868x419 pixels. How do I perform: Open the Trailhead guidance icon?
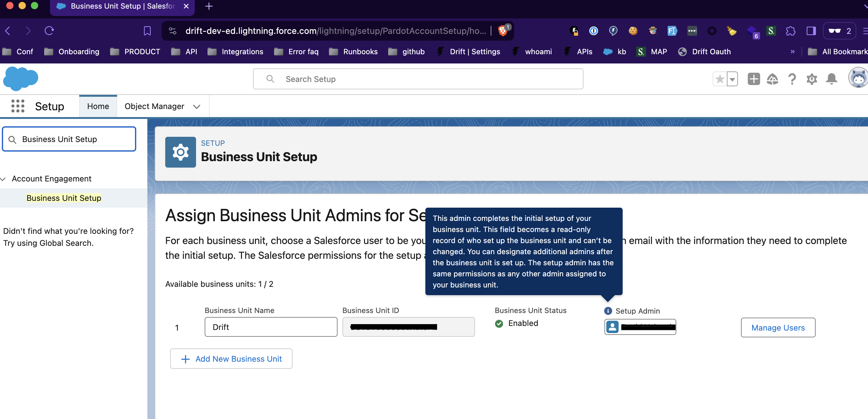click(x=772, y=79)
